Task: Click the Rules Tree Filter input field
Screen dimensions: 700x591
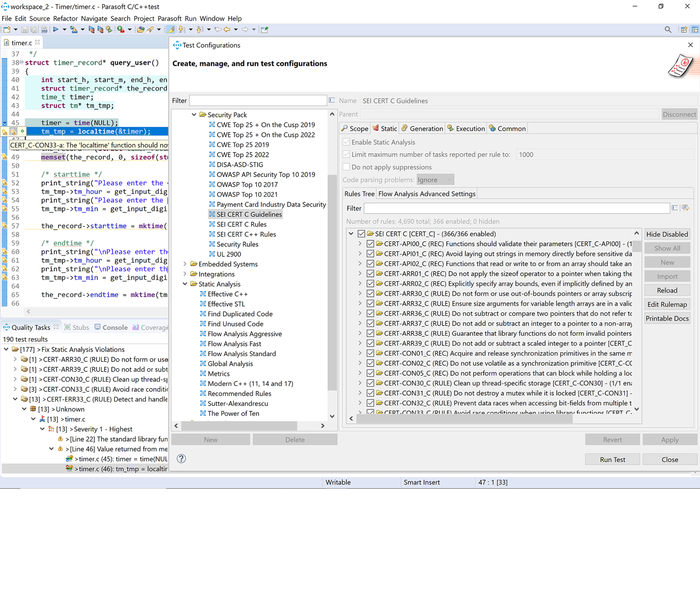Action: coord(517,208)
